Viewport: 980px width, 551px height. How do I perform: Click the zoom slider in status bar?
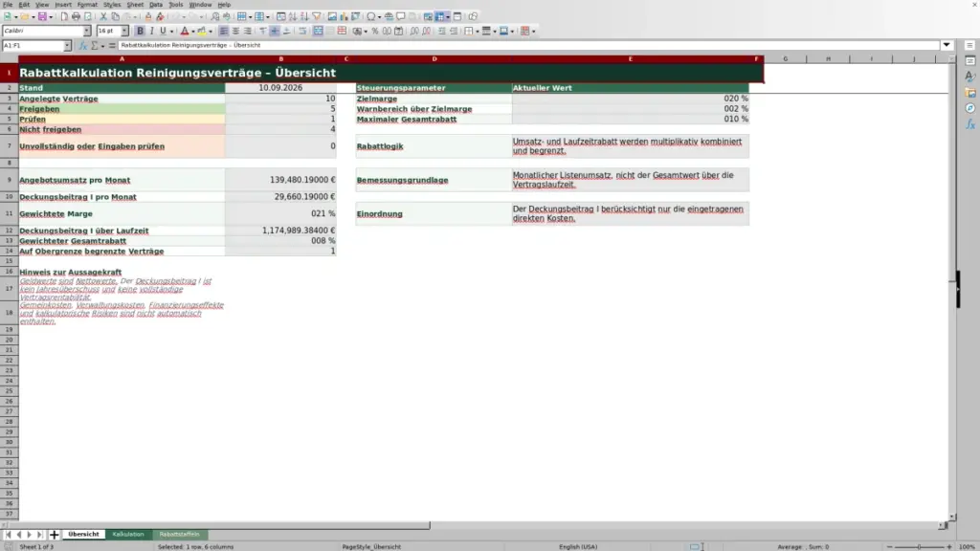click(919, 546)
